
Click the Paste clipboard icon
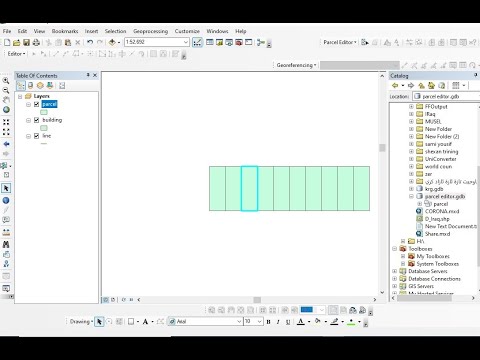[x=68, y=42]
